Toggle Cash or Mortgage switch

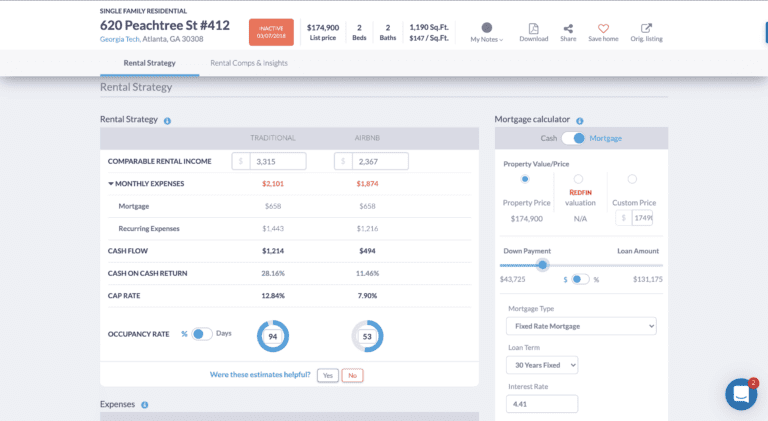pyautogui.click(x=573, y=138)
